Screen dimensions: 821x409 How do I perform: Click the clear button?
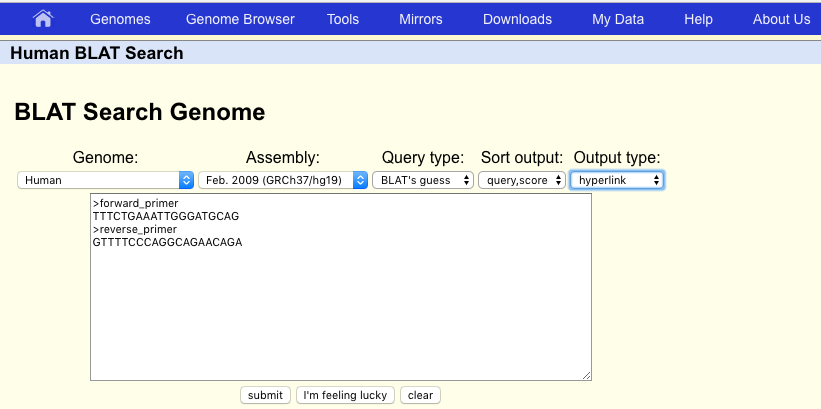pyautogui.click(x=420, y=395)
